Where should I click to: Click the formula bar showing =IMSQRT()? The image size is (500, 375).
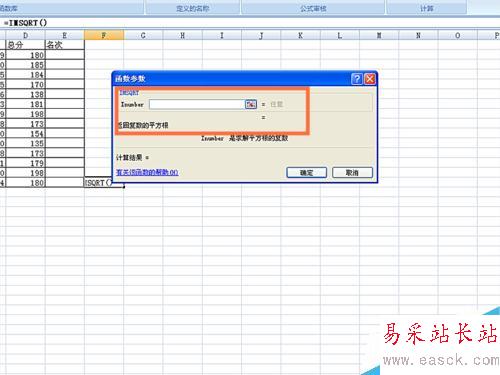[x=250, y=23]
